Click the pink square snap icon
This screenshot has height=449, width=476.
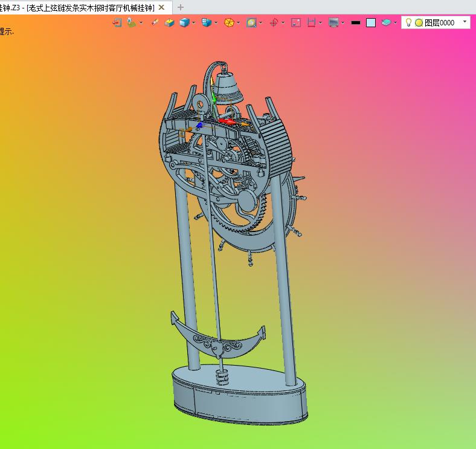tap(296, 23)
